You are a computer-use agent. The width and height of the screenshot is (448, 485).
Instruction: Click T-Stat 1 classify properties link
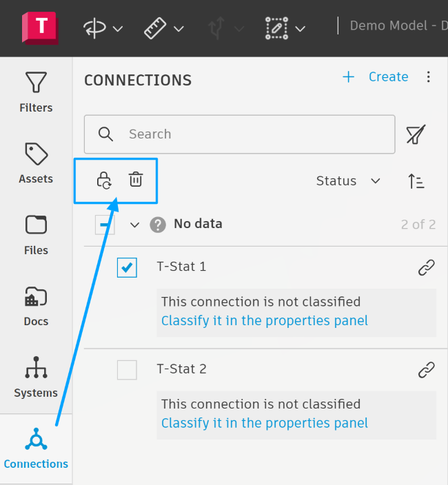tap(265, 321)
